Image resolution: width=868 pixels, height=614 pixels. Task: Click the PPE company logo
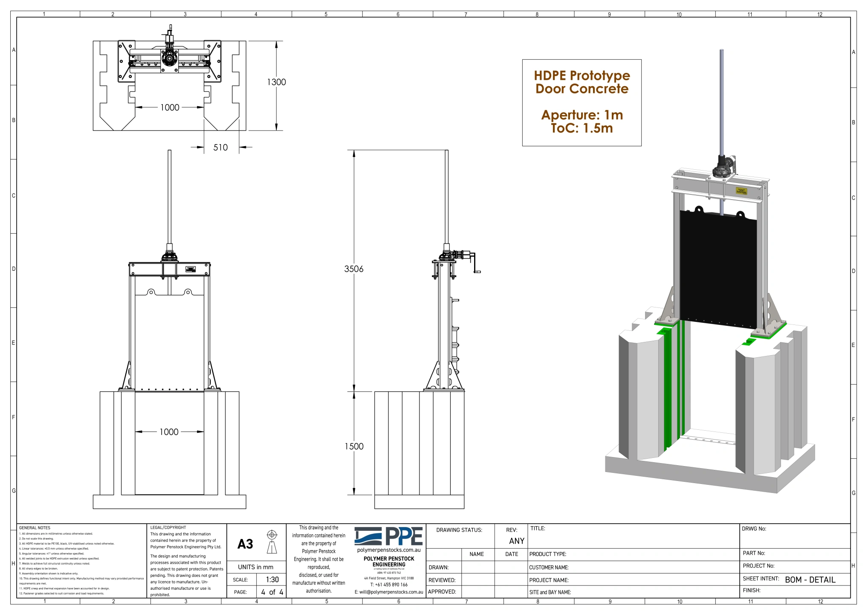coord(388,536)
